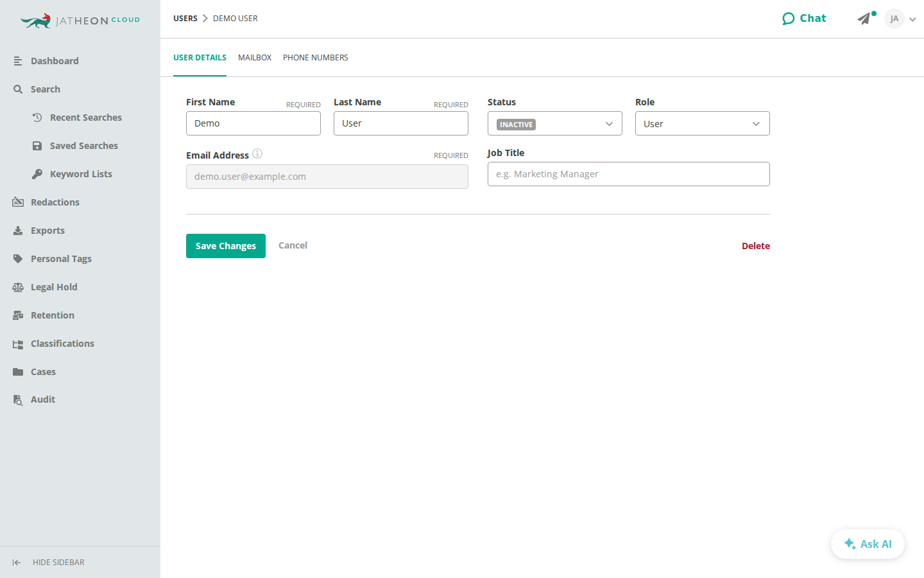This screenshot has height=578, width=924.
Task: Click the Legal Hold scales icon
Action: pyautogui.click(x=18, y=287)
